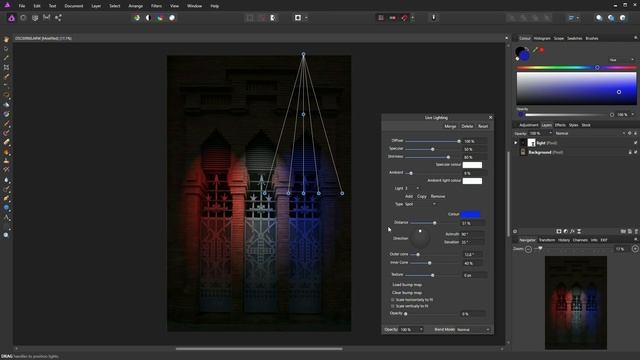Open the Arrange menu
640x360 pixels.
(x=136, y=6)
